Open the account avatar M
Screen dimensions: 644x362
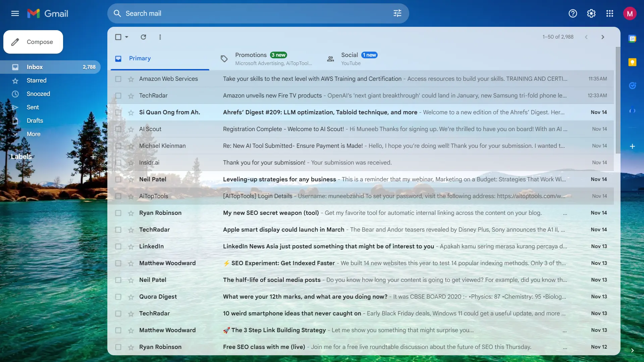tap(630, 13)
